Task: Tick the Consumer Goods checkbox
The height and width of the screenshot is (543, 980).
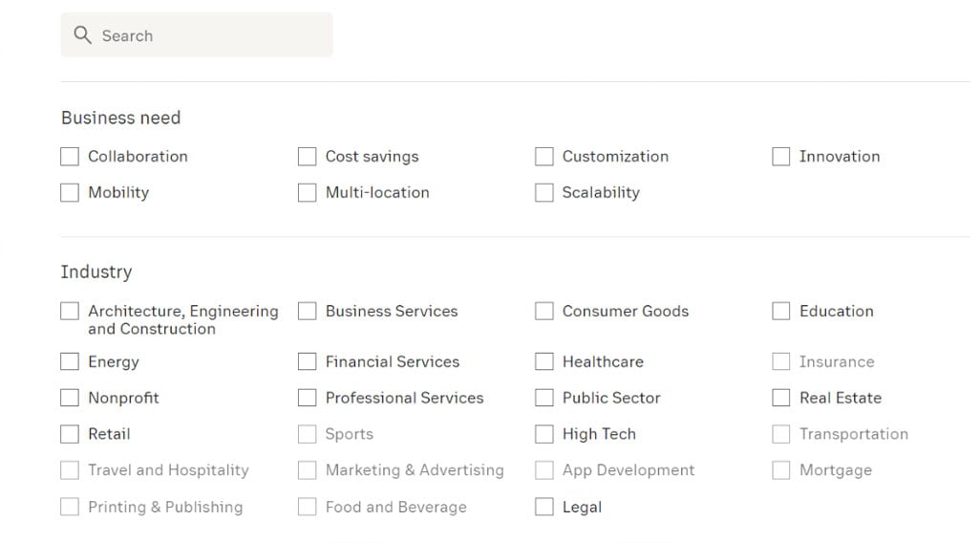Action: click(x=543, y=311)
